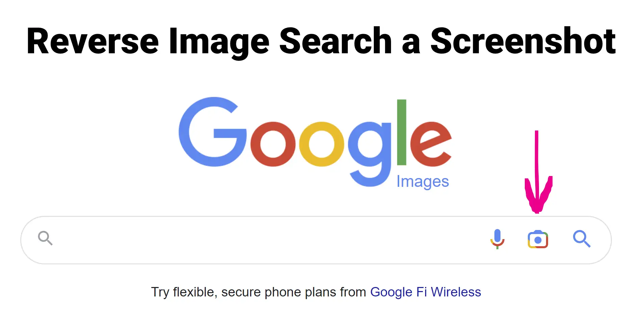Click the Reverse Image Search a Screenshot heading
The height and width of the screenshot is (316, 644).
tap(321, 41)
